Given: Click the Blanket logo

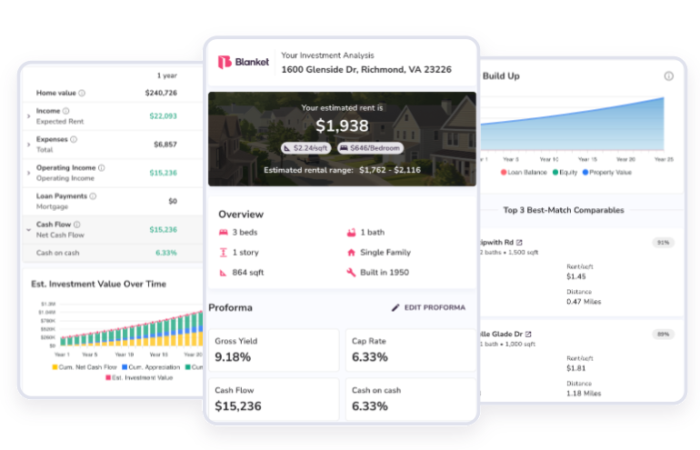Looking at the screenshot, I should pyautogui.click(x=243, y=62).
